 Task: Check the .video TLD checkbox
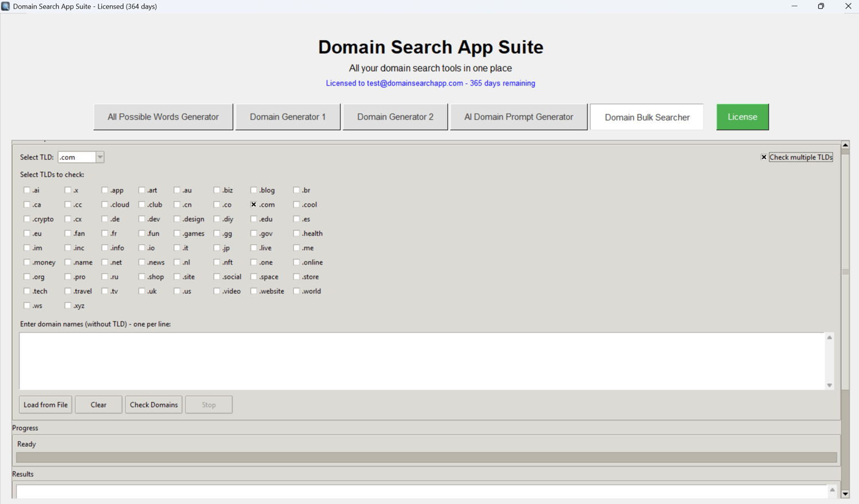pyautogui.click(x=216, y=291)
